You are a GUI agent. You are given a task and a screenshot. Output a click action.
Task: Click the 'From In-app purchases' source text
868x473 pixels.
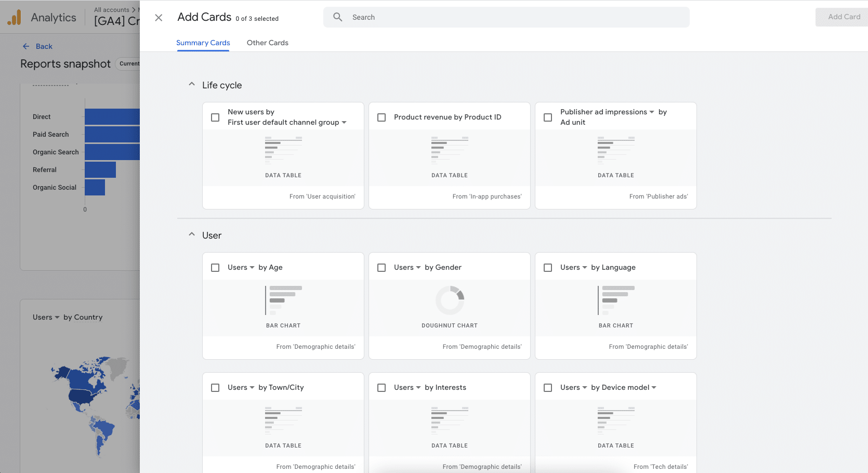(487, 196)
